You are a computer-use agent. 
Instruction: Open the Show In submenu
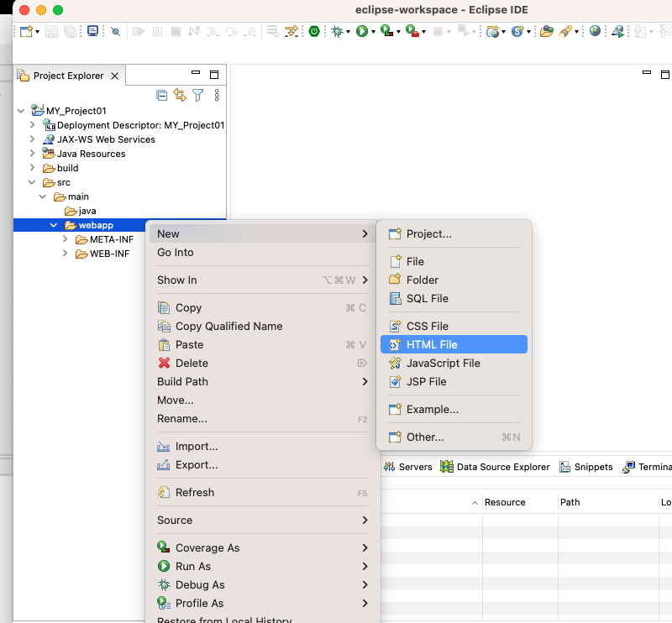click(x=263, y=280)
